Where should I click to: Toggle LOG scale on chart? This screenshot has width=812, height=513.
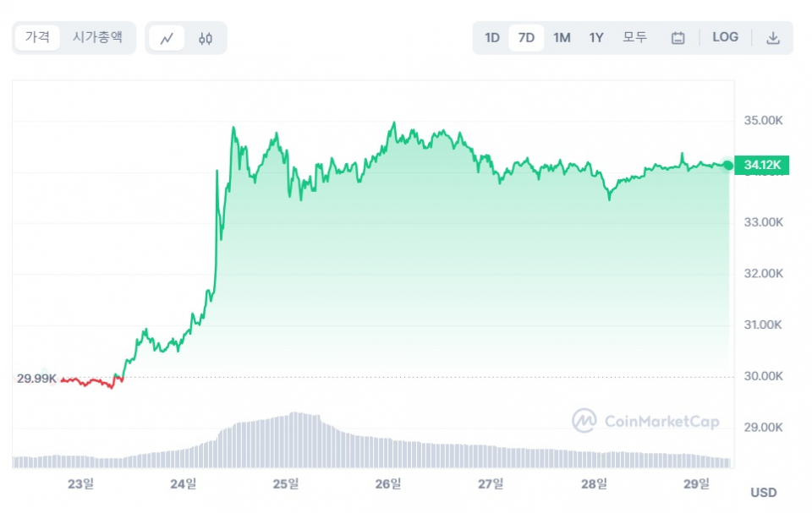[725, 37]
